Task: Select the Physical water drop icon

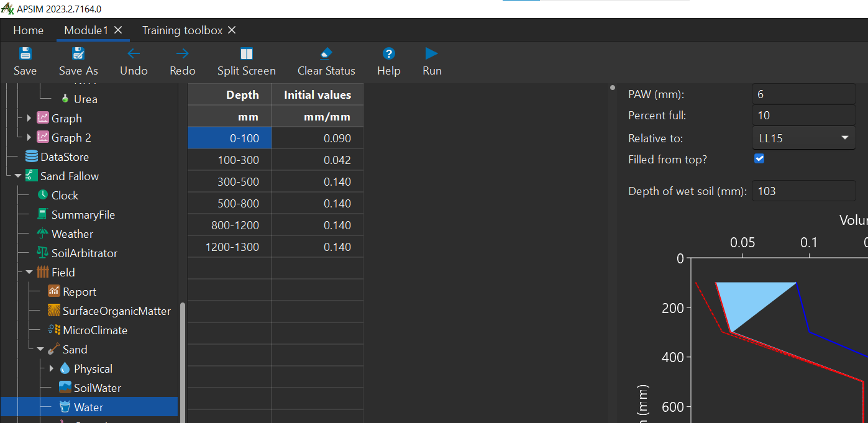Action: click(x=65, y=368)
